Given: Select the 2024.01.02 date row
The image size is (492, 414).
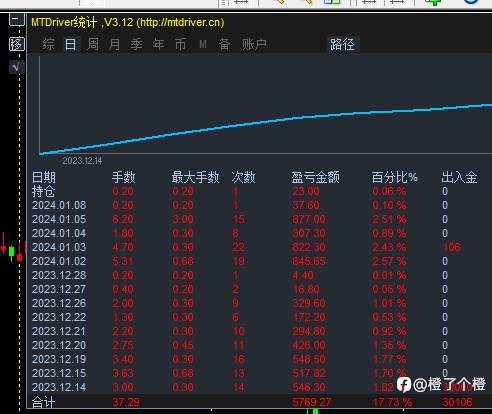Looking at the screenshot, I should 59,261.
